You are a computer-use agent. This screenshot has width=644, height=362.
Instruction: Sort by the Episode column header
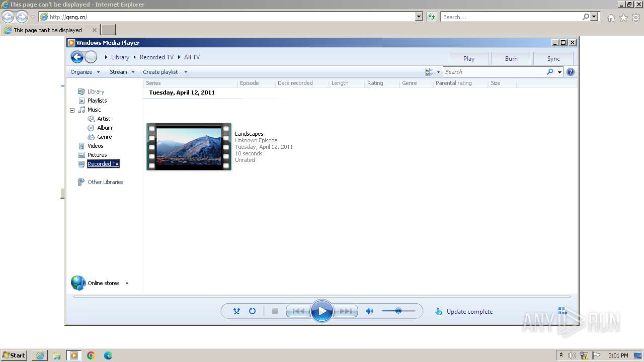[x=256, y=83]
